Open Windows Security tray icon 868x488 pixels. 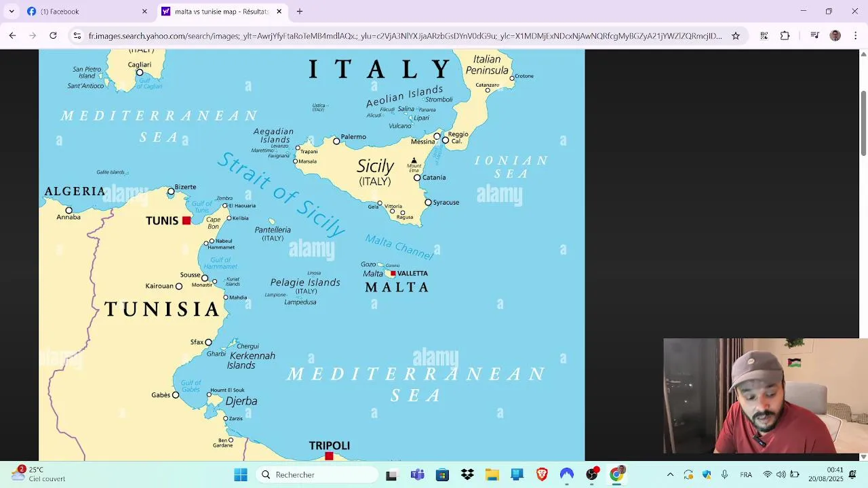(707, 474)
